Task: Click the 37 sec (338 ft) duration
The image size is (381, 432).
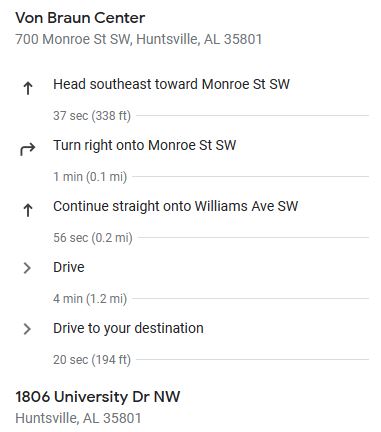Action: (x=92, y=116)
